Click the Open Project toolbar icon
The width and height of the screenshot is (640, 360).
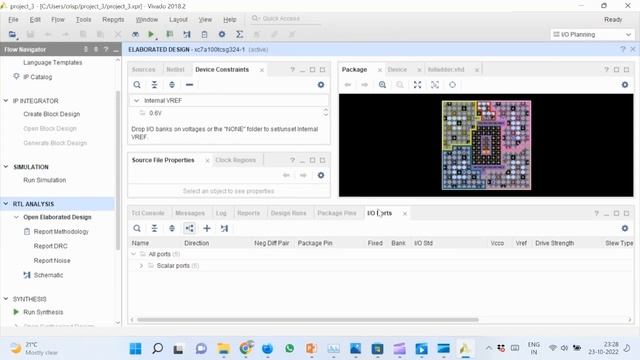tap(12, 35)
